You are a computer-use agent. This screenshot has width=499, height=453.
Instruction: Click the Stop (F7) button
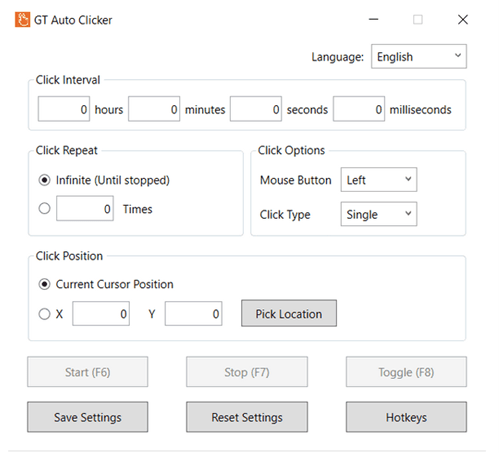[247, 372]
